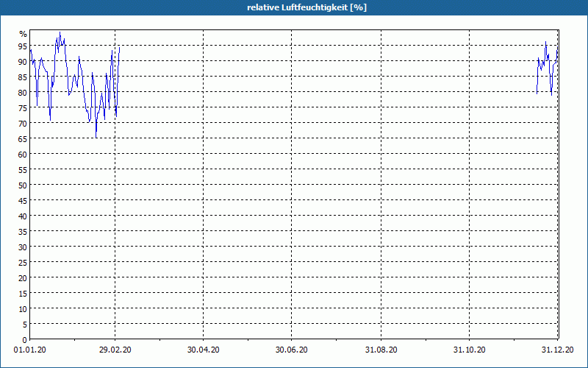Select the 29.02.20 date label
Image resolution: width=588 pixels, height=368 pixels.
pyautogui.click(x=115, y=351)
